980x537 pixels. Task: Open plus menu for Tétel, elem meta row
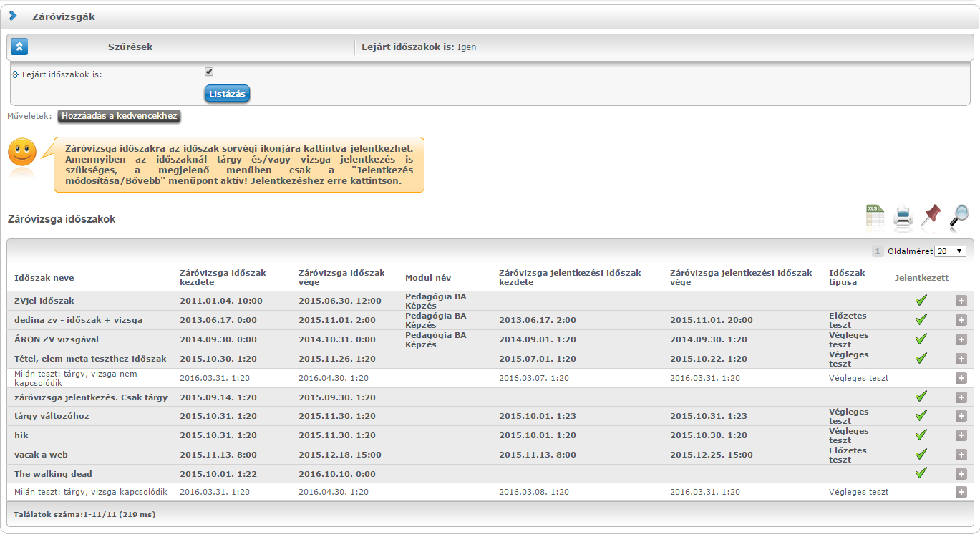[961, 359]
